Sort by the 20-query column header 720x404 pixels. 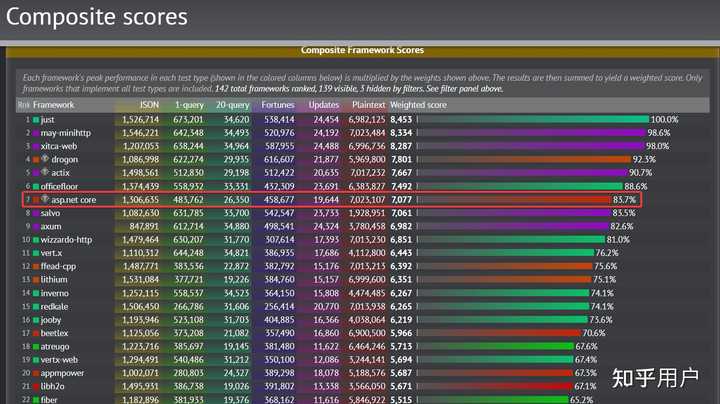233,105
